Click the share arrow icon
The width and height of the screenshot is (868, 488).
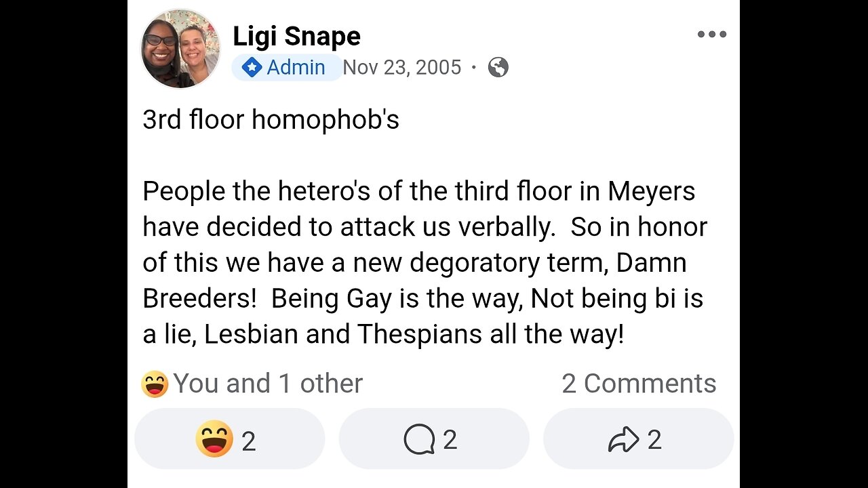coord(623,440)
